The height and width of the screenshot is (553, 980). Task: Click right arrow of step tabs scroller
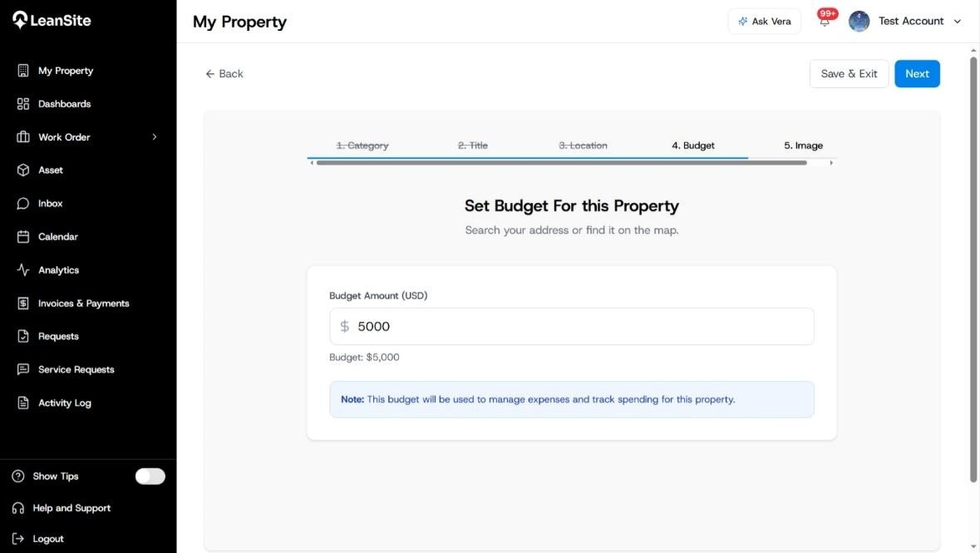[x=831, y=163]
